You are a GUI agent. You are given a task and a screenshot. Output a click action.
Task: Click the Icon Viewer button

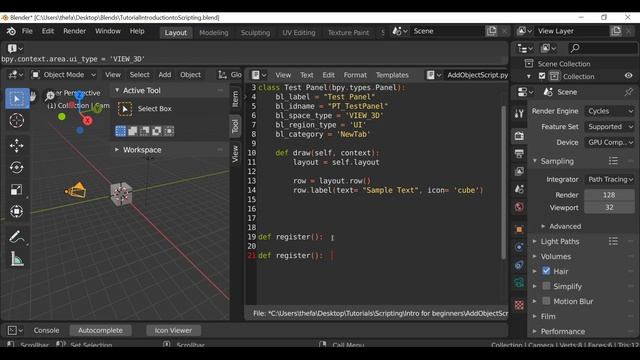click(x=173, y=330)
